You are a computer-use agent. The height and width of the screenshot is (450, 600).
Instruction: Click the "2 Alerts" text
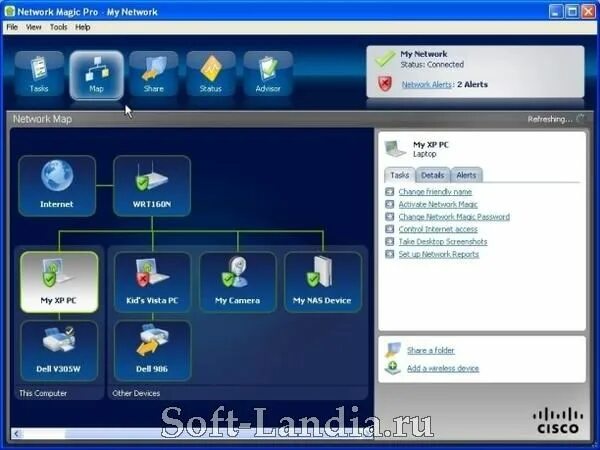(473, 85)
